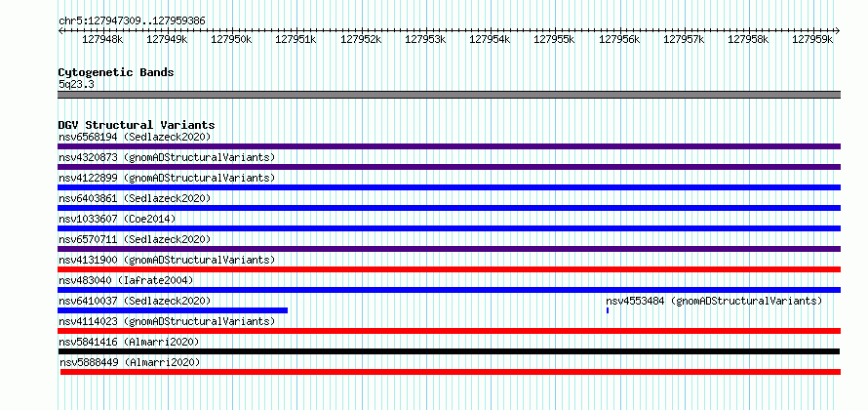The width and height of the screenshot is (868, 410).
Task: Select the black bar for nsv5841416
Action: tap(449, 351)
